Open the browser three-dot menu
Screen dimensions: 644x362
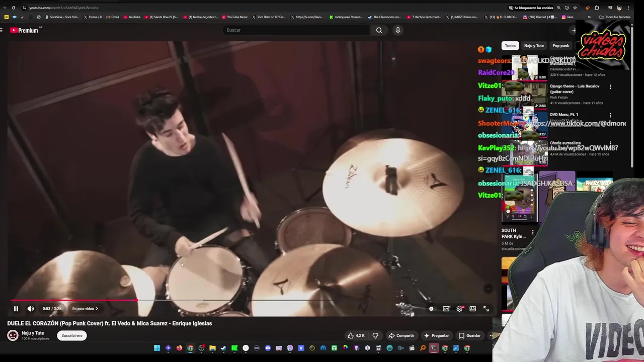628,8
